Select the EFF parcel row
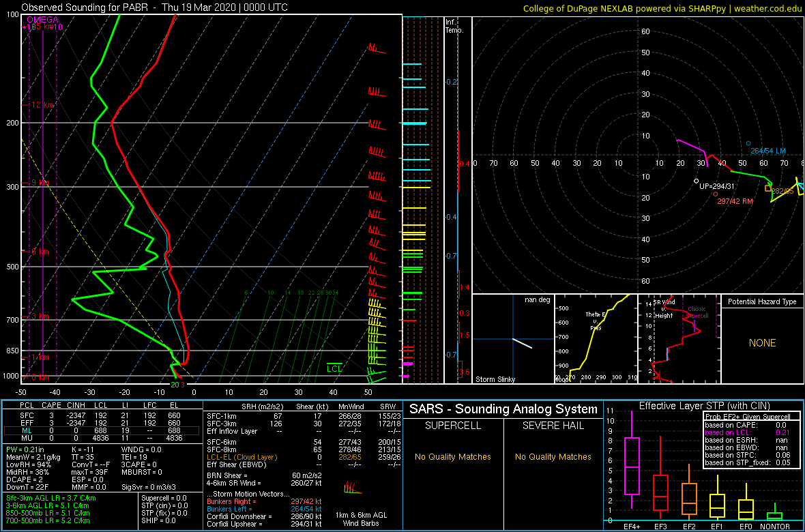Viewport: 805px width, 532px height. pyautogui.click(x=102, y=422)
